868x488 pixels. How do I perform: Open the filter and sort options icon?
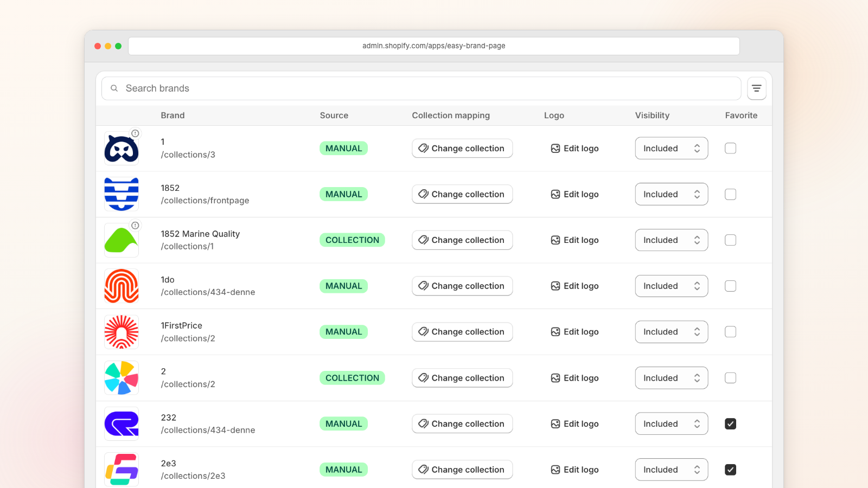click(x=756, y=88)
